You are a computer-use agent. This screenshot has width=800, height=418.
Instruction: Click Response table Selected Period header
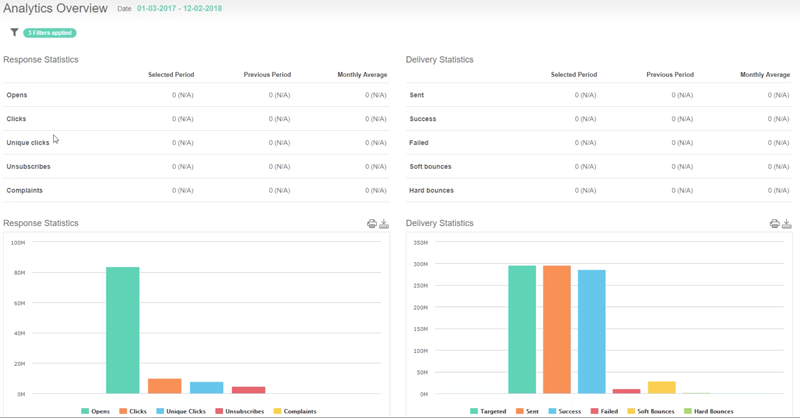[x=171, y=75]
